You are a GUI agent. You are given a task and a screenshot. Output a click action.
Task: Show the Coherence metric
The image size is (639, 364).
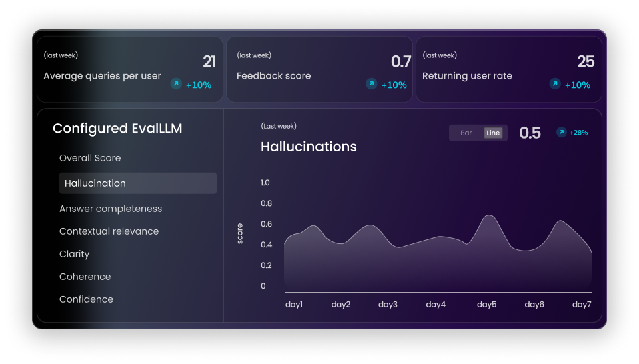(x=85, y=277)
